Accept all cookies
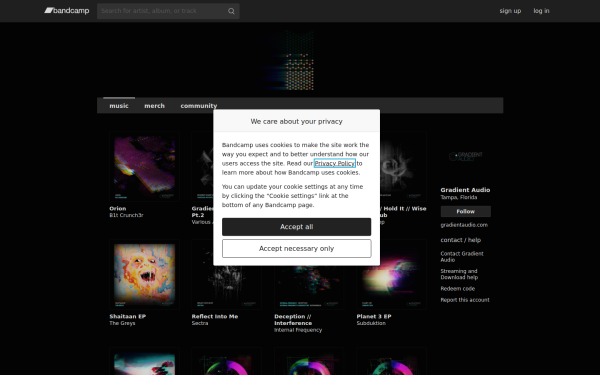 (297, 227)
